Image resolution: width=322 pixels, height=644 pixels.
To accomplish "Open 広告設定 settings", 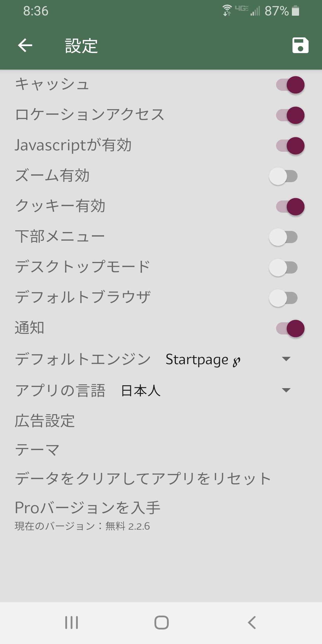I will click(45, 421).
